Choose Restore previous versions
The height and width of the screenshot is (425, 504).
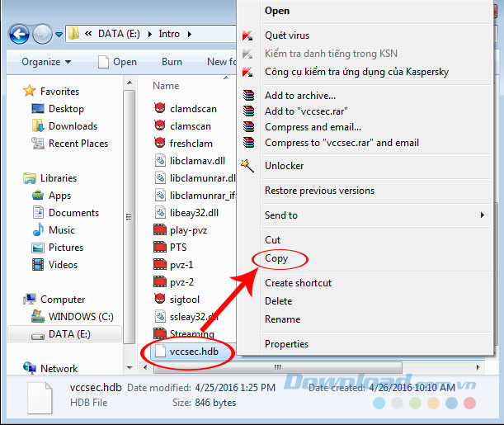[319, 191]
